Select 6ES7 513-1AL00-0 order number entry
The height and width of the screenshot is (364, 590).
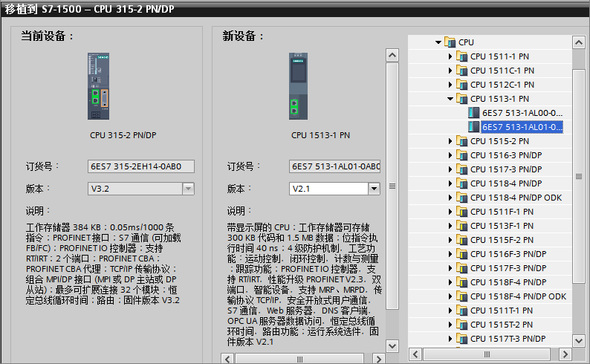522,113
